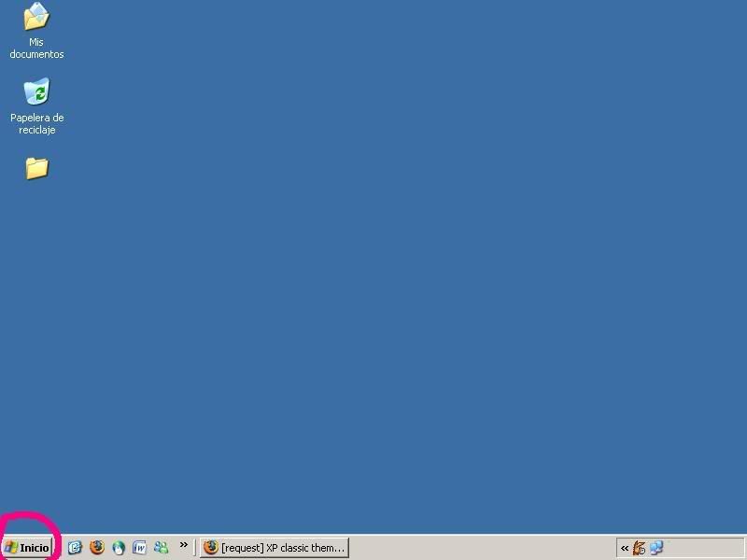The height and width of the screenshot is (560, 747).
Task: Launch Outlook Express from Quick Launch
Action: 75,548
